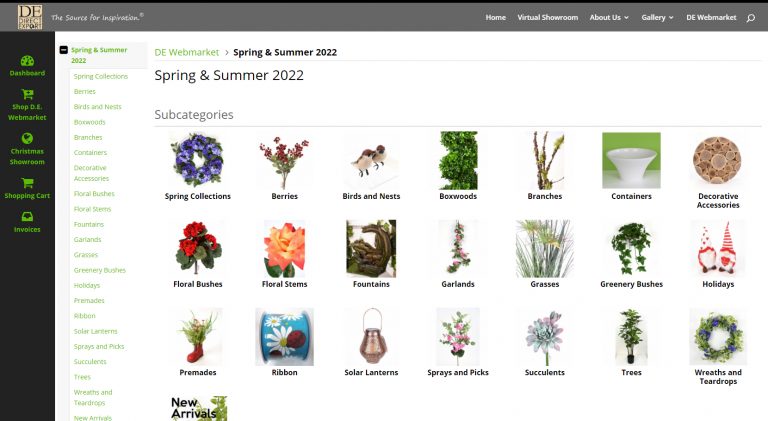Select Boxwoods in the sidebar list
Image resolution: width=768 pixels, height=421 pixels.
[88, 122]
